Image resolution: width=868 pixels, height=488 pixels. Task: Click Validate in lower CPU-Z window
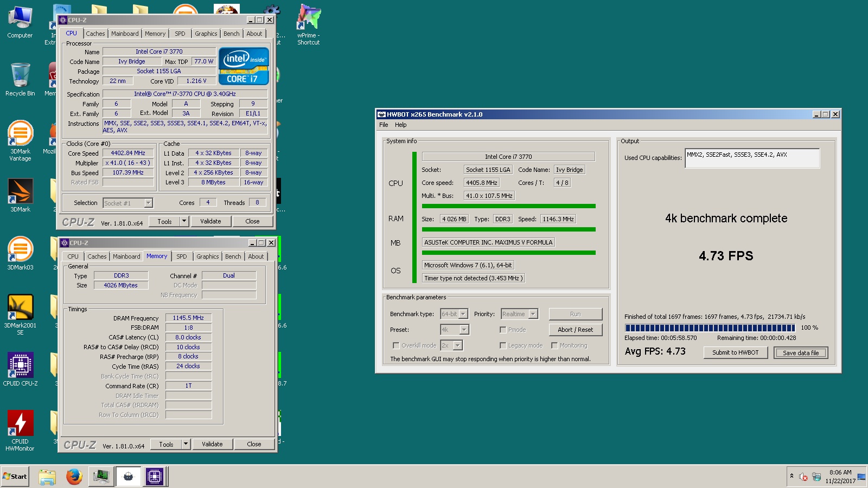pos(212,444)
